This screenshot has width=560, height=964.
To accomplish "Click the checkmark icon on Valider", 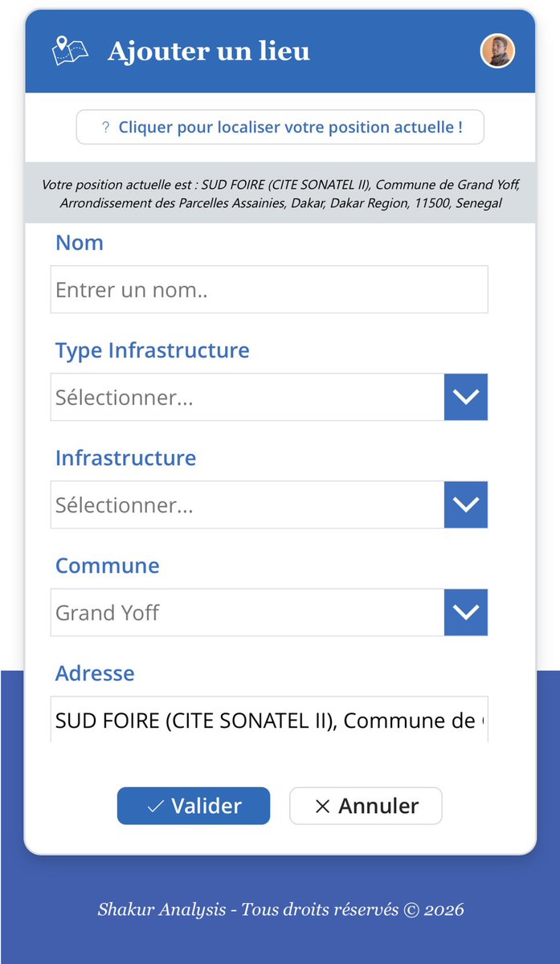I will (x=156, y=807).
